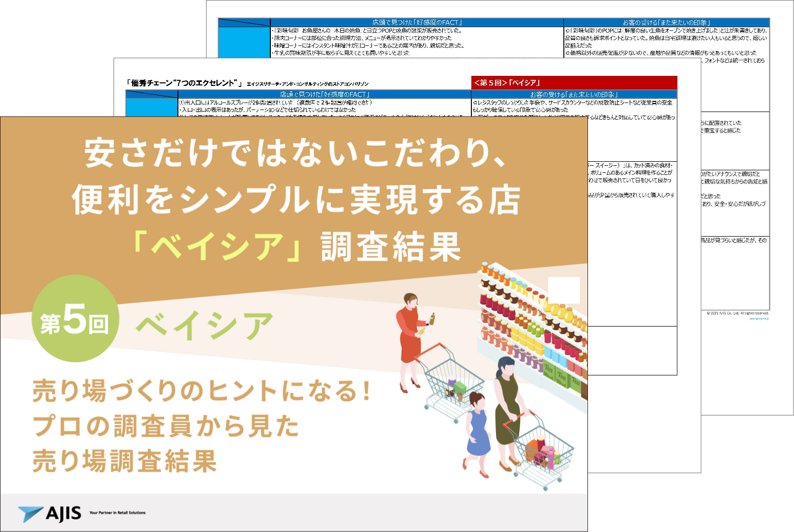794x532 pixels.
Task: Click the headline line 安さだけではないこだわり、
Action: coord(295,153)
